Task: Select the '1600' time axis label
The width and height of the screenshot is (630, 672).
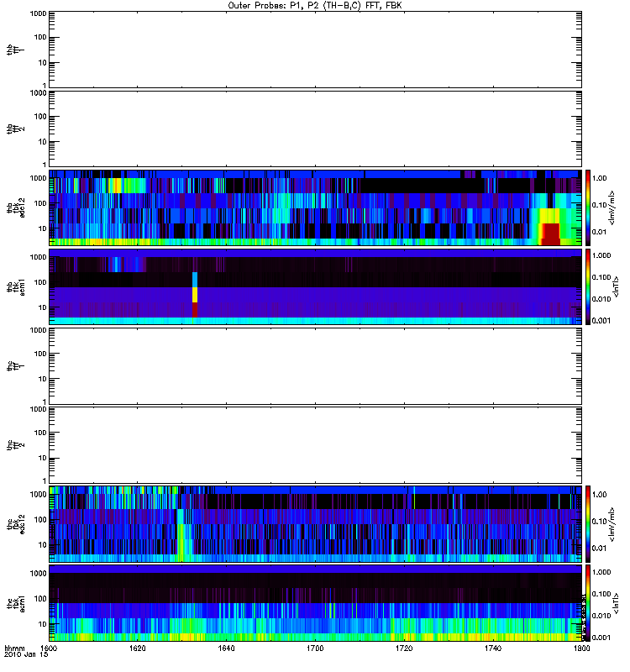Action: [49, 648]
